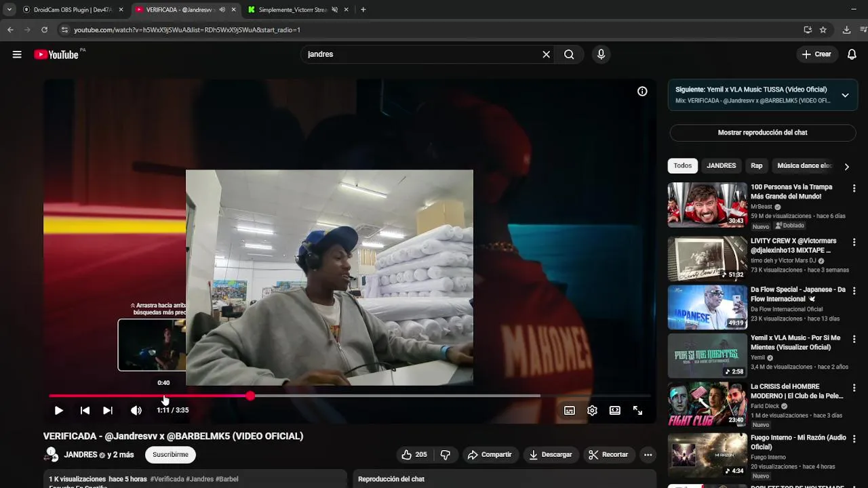The image size is (868, 488).
Task: Select the Música dance filter chip
Action: coord(804,166)
